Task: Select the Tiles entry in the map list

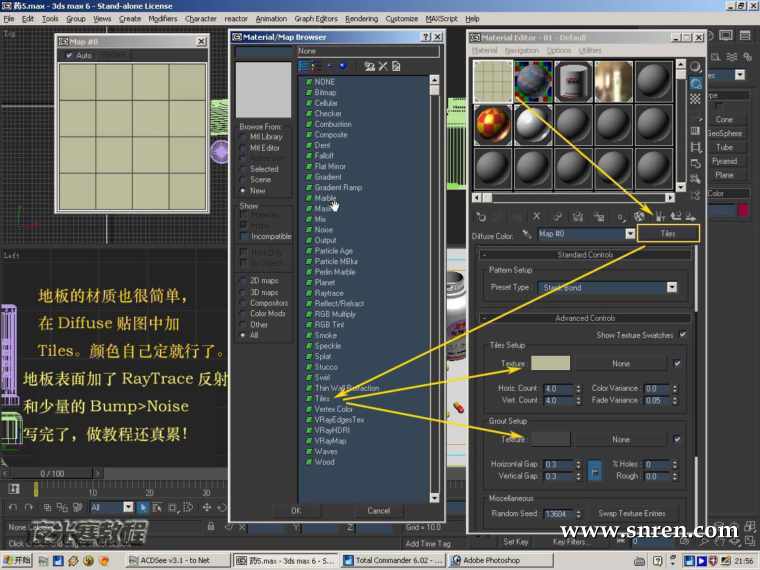Action: [322, 398]
